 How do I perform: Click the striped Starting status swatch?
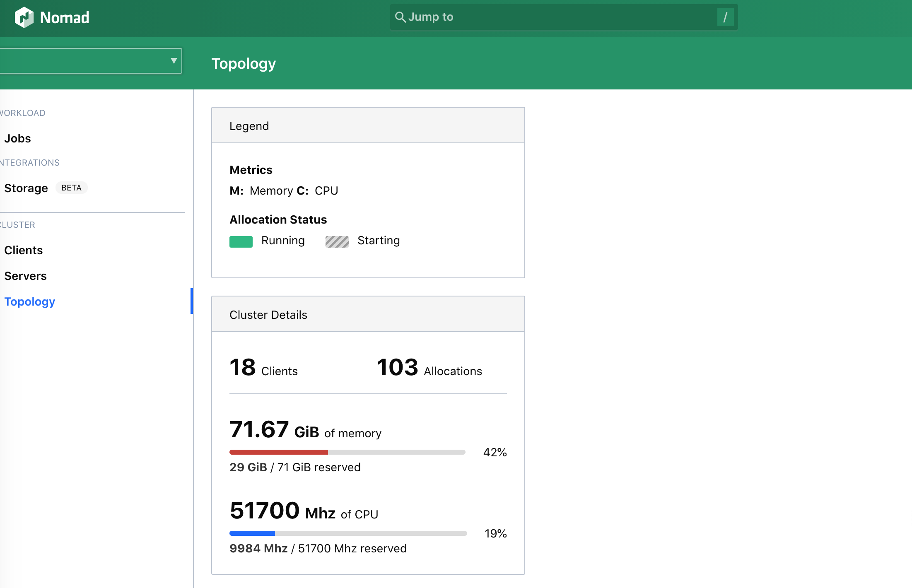pyautogui.click(x=337, y=241)
